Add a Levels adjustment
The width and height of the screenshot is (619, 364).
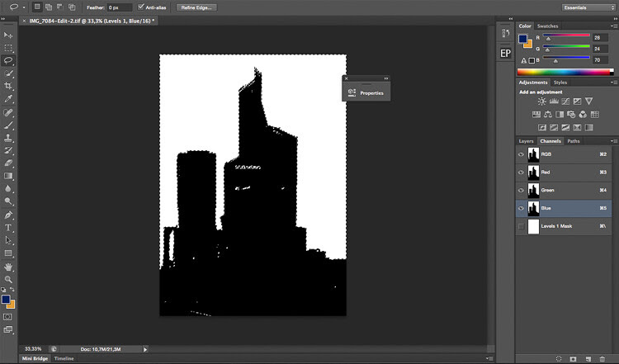coord(554,102)
